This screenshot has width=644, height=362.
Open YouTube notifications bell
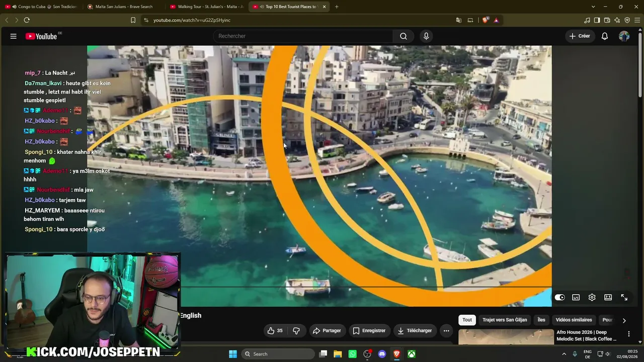point(605,36)
